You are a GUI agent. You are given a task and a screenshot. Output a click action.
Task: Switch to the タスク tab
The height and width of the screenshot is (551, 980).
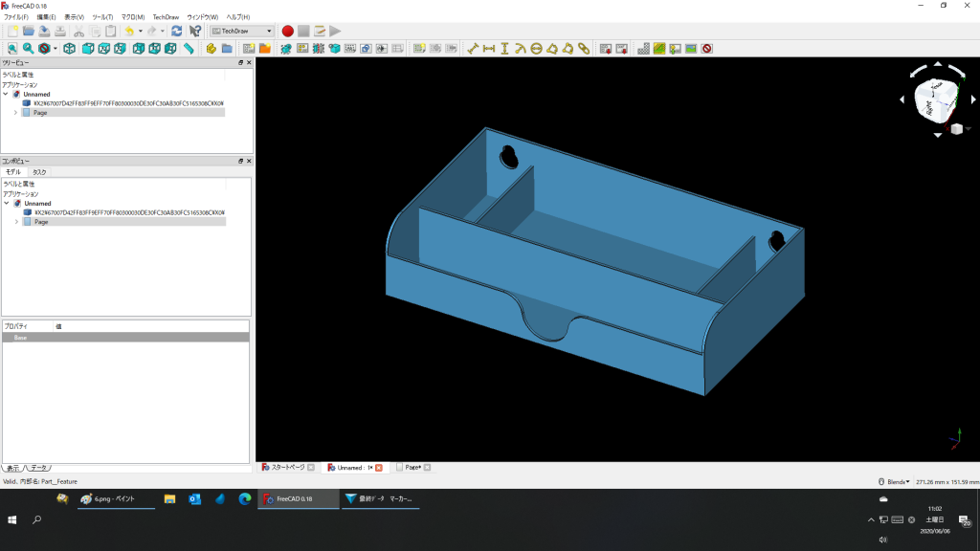pyautogui.click(x=38, y=172)
